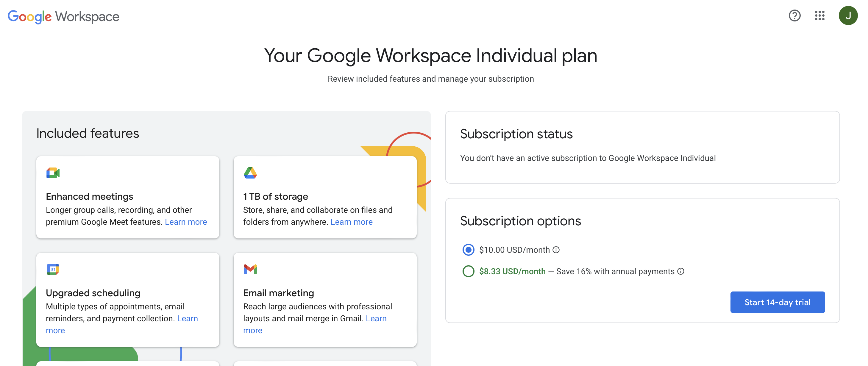Viewport: 868px width, 366px height.
Task: Open the account avatar labeled J
Action: [848, 15]
